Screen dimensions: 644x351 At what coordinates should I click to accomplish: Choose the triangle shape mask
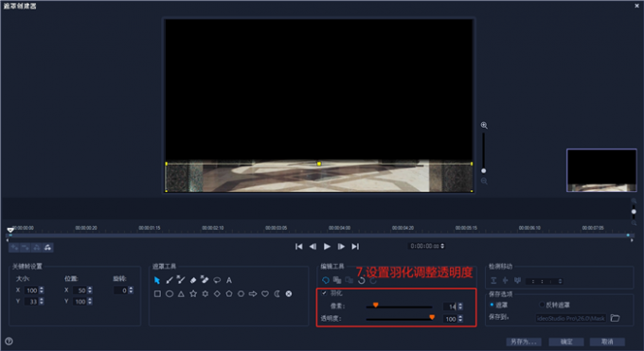181,294
